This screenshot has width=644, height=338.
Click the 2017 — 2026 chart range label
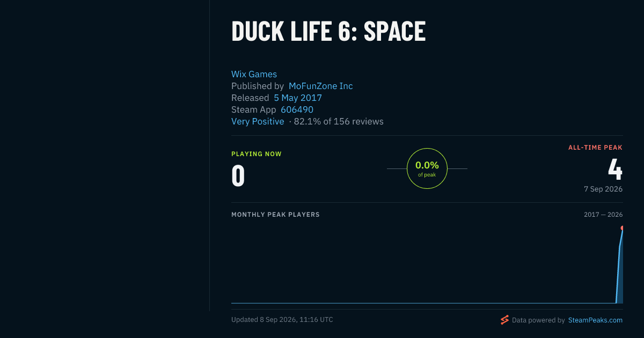point(603,215)
